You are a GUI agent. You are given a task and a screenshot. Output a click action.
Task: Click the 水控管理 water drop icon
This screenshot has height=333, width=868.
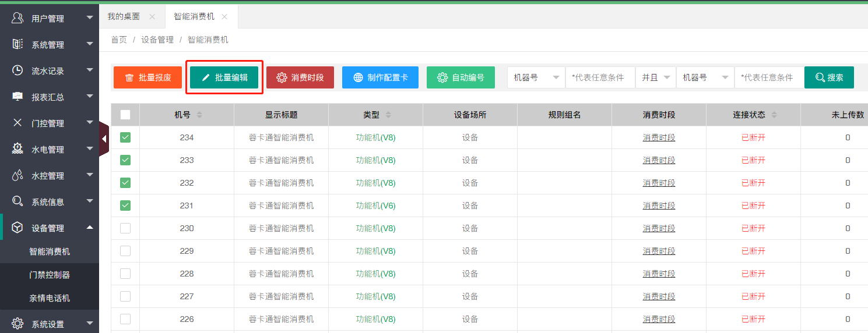click(17, 175)
